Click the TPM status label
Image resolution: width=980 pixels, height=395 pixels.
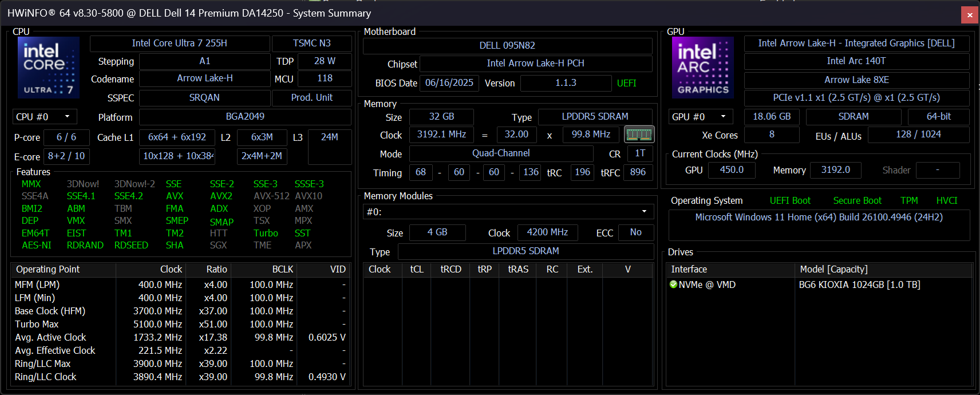(909, 200)
